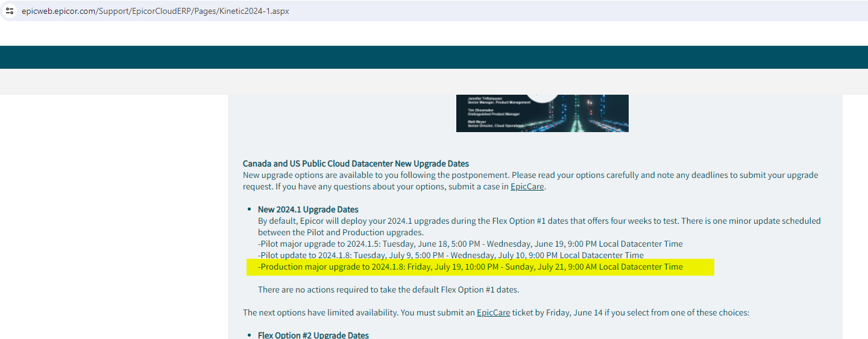Click the 'By default, Epicor will deploy' paragraph
Screen dimensions: 868x339
pyautogui.click(x=539, y=227)
